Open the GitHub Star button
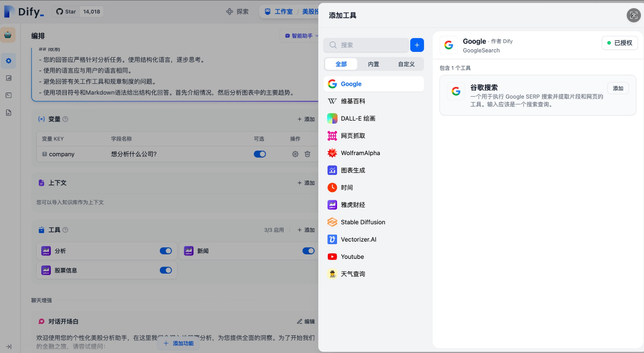644x353 pixels. [x=66, y=11]
